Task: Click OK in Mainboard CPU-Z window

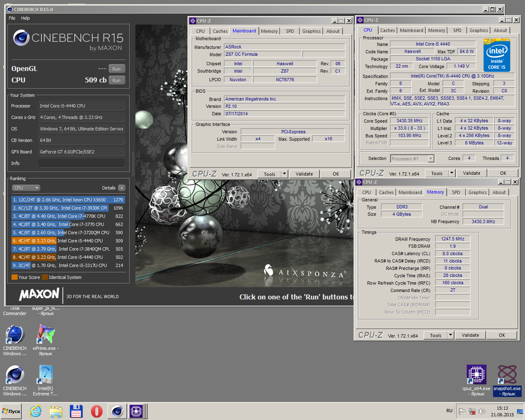Action: 336,174
